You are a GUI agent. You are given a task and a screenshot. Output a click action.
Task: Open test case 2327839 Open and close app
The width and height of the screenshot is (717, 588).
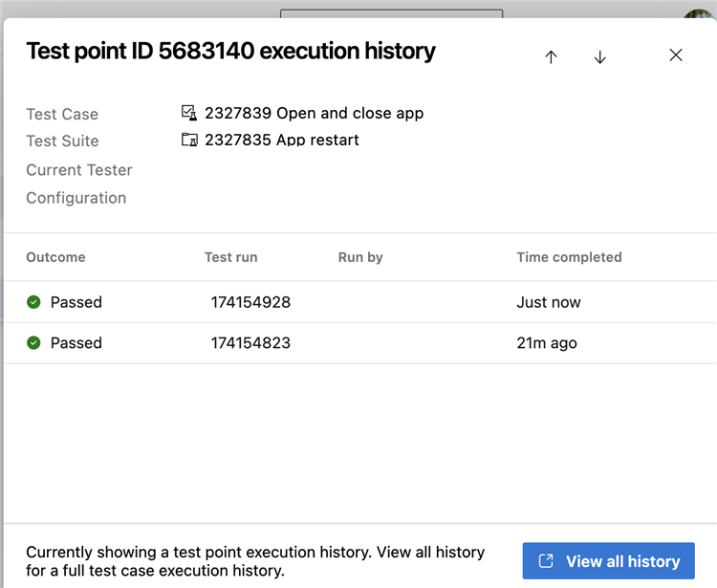click(x=314, y=113)
